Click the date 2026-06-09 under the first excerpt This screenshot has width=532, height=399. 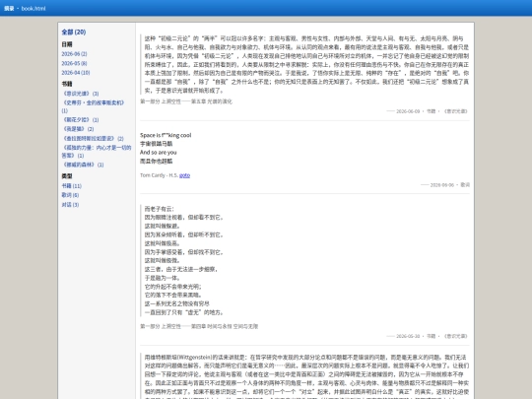point(408,111)
